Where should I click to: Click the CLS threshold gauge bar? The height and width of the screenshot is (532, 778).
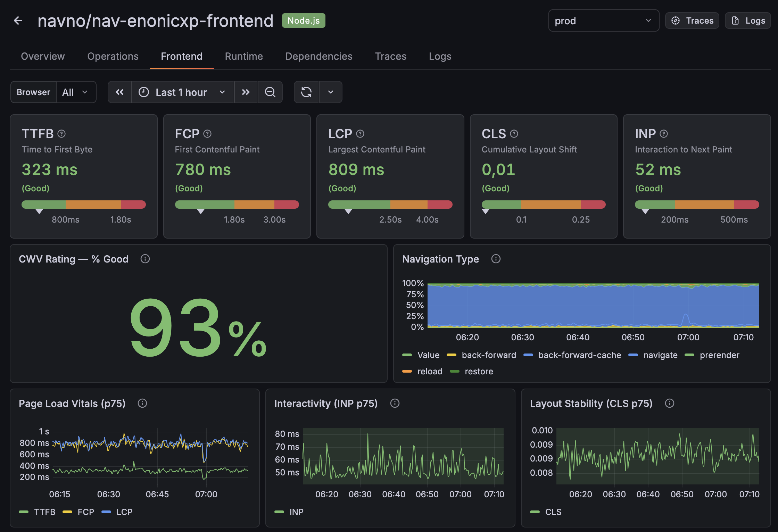pyautogui.click(x=544, y=205)
